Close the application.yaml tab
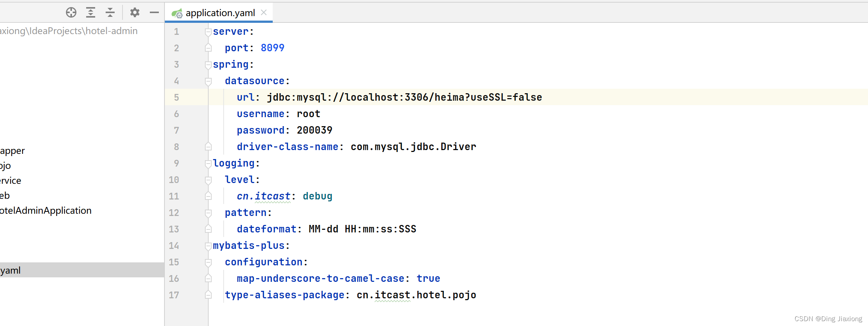The image size is (868, 326). 264,13
